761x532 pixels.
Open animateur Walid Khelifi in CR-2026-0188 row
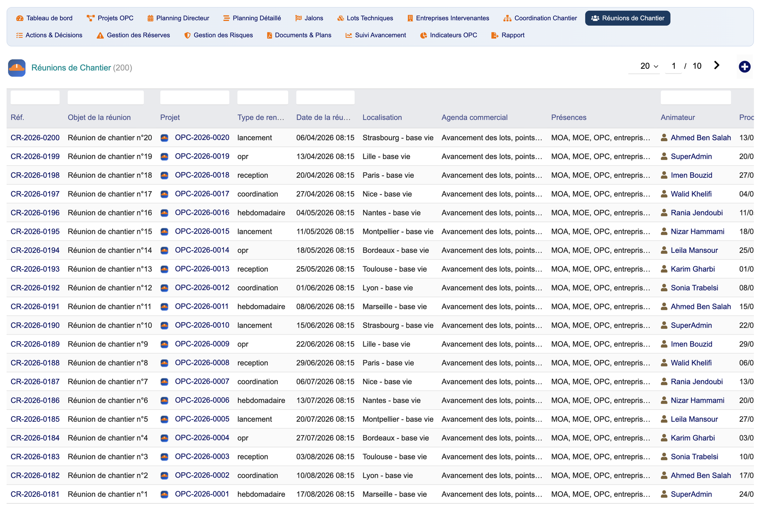pos(691,363)
